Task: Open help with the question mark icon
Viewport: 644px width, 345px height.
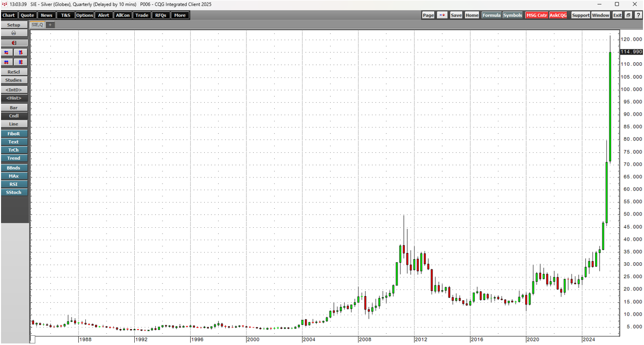Action: click(638, 15)
